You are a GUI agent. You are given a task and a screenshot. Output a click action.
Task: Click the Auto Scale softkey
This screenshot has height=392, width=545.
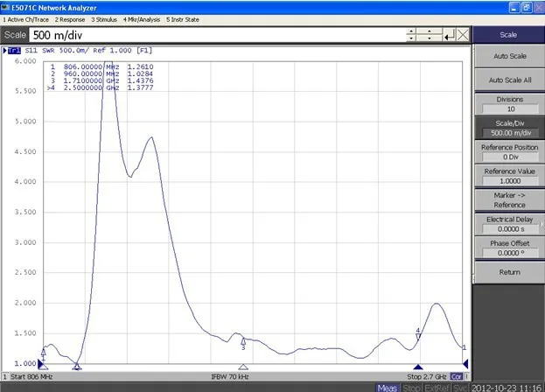point(509,56)
